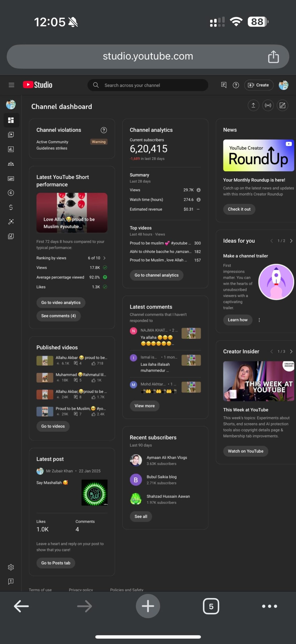
Task: Open a new browser tab
Action: pyautogui.click(x=148, y=606)
